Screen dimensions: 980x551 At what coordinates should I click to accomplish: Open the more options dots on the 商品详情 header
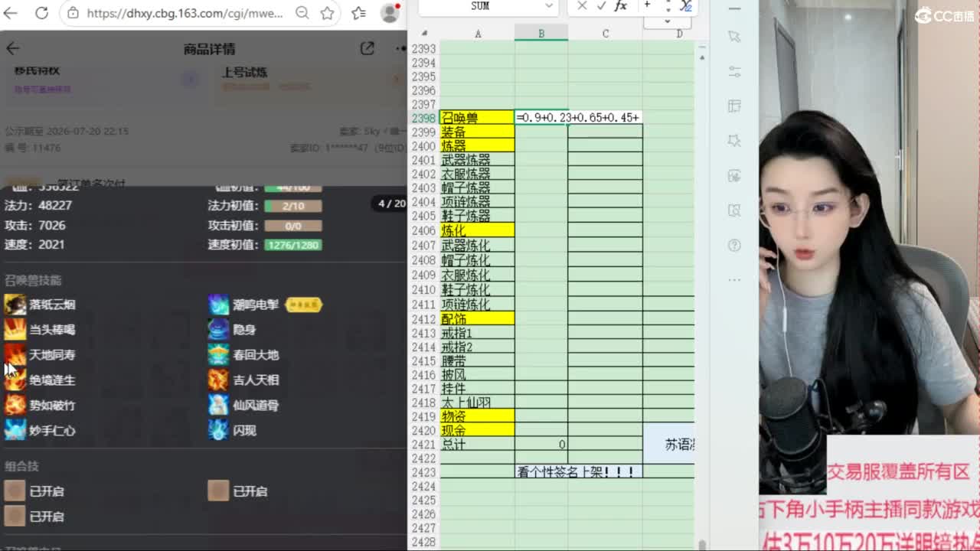400,48
